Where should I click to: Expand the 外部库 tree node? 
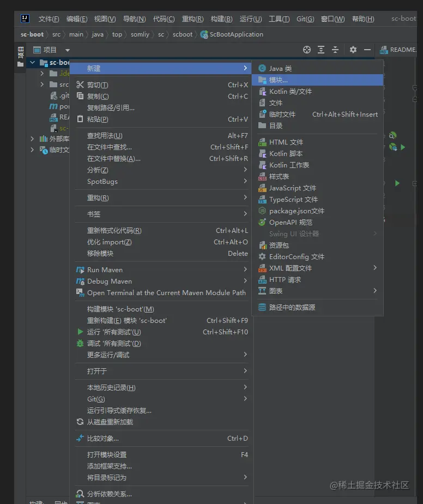[x=32, y=139]
